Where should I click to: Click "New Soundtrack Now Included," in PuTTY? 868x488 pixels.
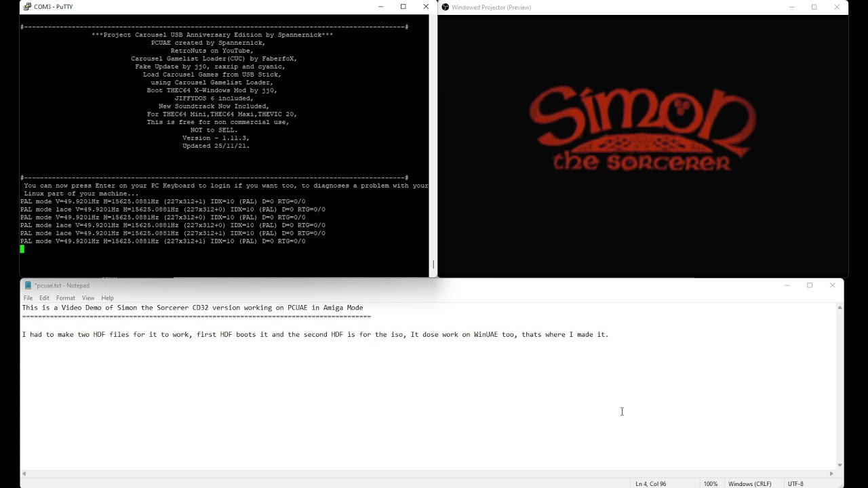pyautogui.click(x=214, y=106)
